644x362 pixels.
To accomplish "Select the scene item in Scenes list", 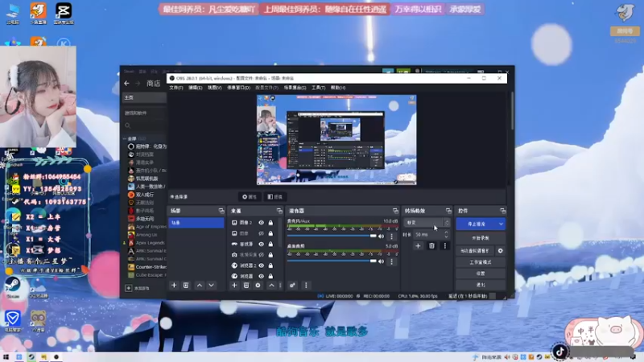I will coord(196,223).
